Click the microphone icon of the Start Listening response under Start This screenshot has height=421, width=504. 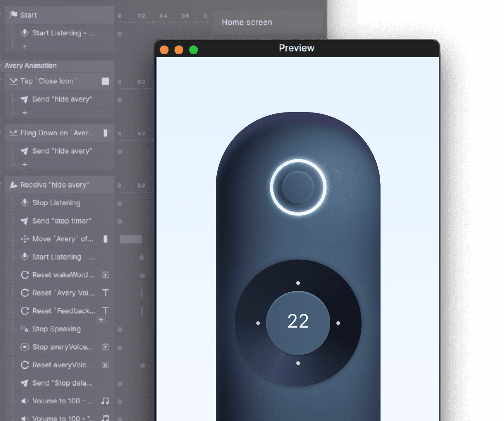(x=25, y=33)
